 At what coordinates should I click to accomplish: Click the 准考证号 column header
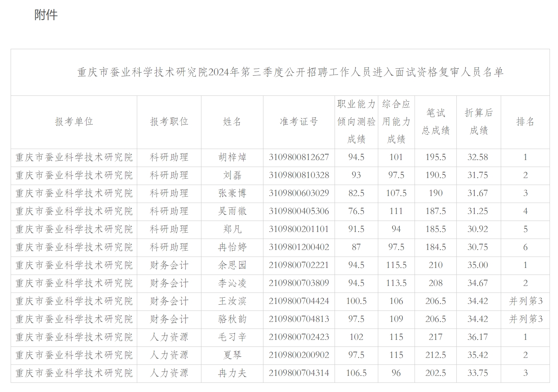click(x=299, y=122)
